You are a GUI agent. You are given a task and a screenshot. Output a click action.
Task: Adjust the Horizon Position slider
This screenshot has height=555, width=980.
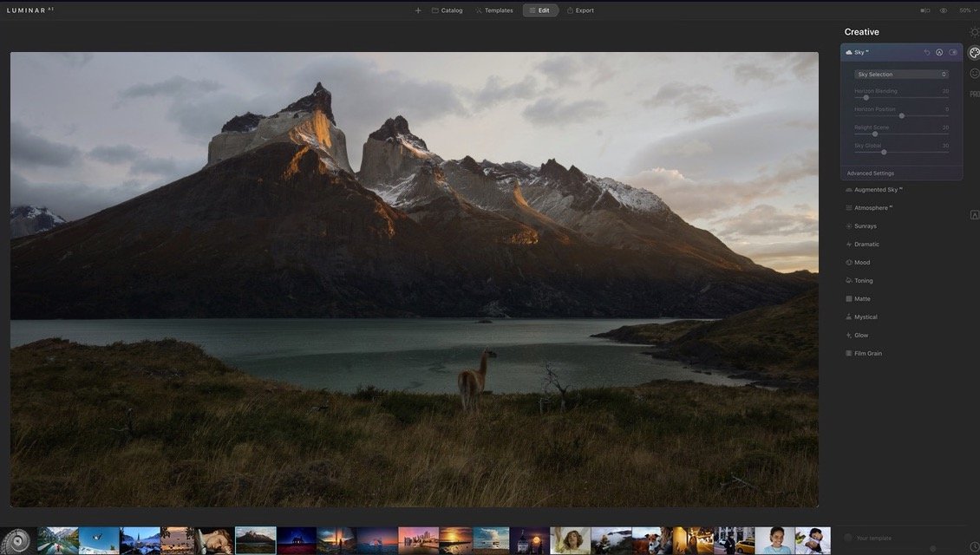pos(901,115)
